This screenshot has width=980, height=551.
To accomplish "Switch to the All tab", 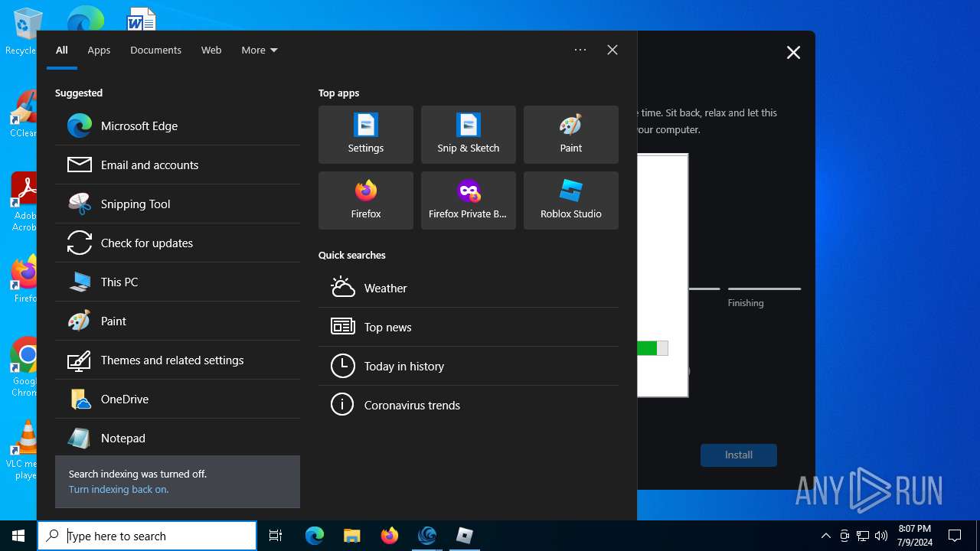I will [x=62, y=50].
